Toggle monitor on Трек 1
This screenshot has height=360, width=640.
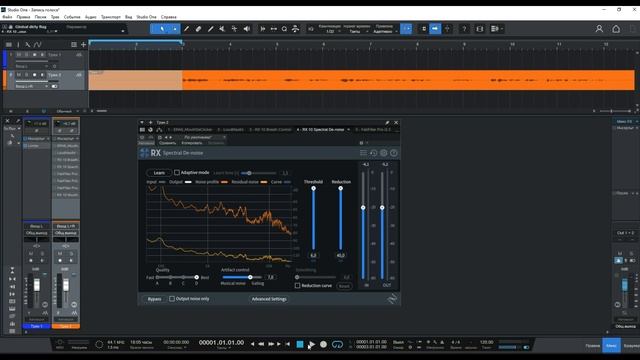(x=42, y=54)
